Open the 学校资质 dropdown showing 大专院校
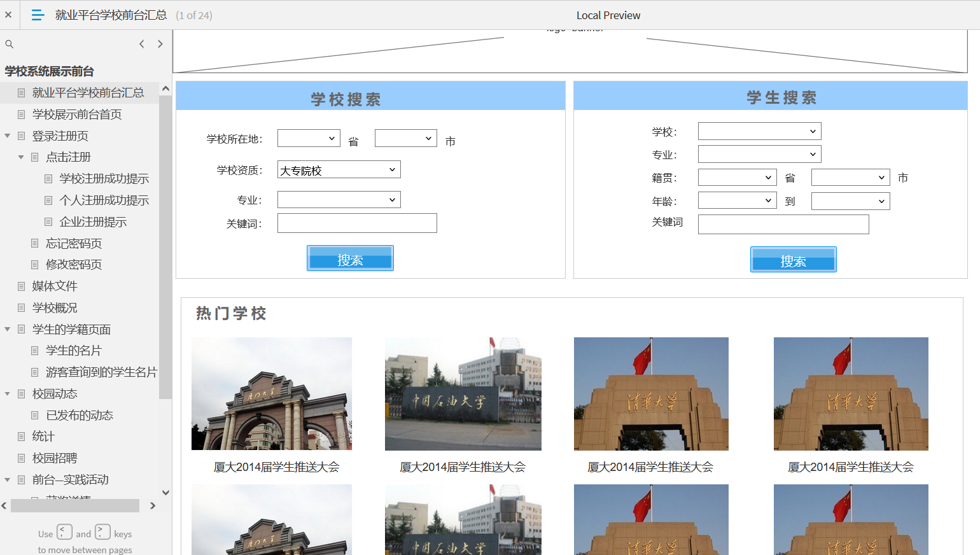 click(x=339, y=169)
